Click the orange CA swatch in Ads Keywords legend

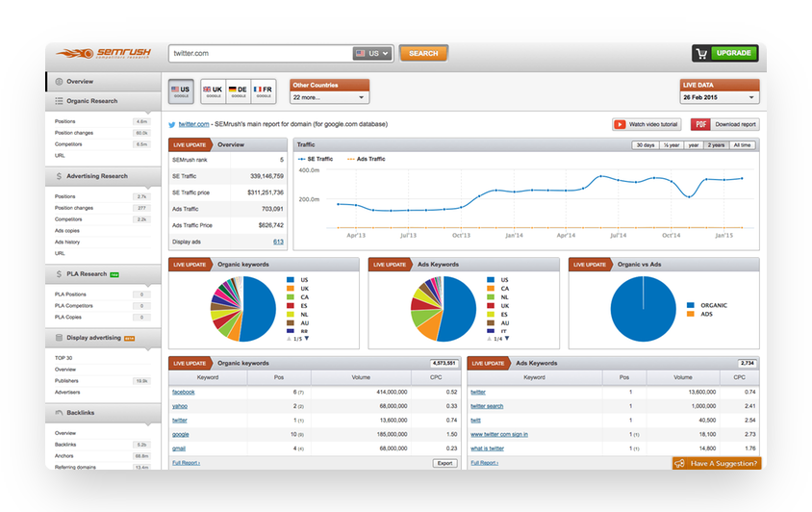pos(491,289)
